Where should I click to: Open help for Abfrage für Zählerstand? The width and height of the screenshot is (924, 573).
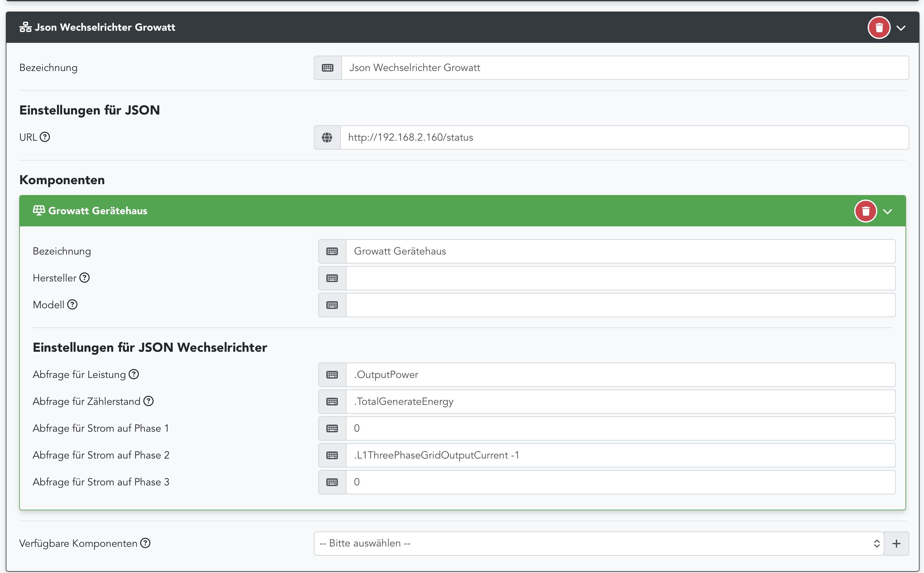pos(148,401)
